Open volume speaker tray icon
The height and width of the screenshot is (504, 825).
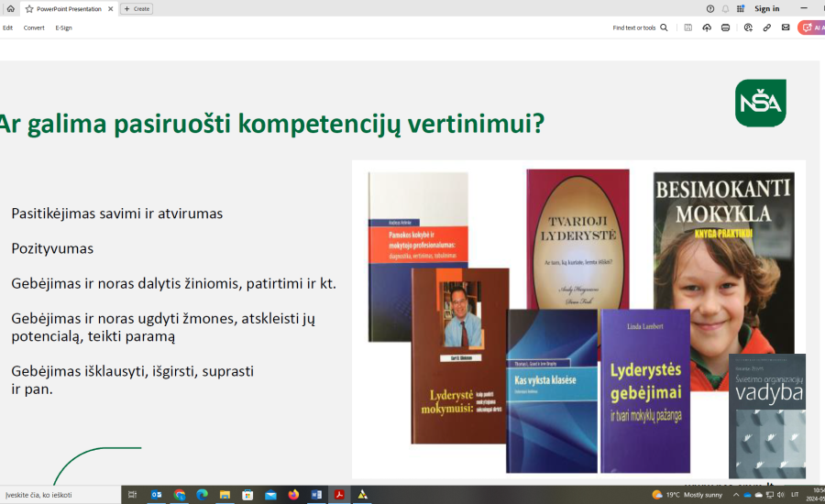(x=781, y=495)
